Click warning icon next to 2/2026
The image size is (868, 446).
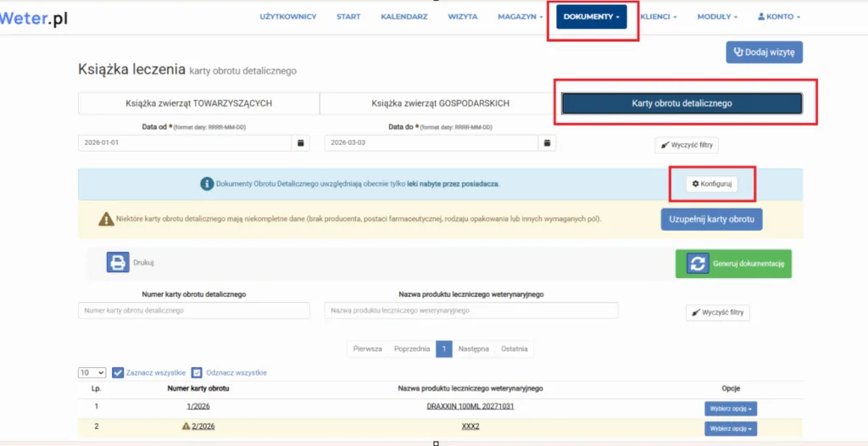pyautogui.click(x=186, y=426)
